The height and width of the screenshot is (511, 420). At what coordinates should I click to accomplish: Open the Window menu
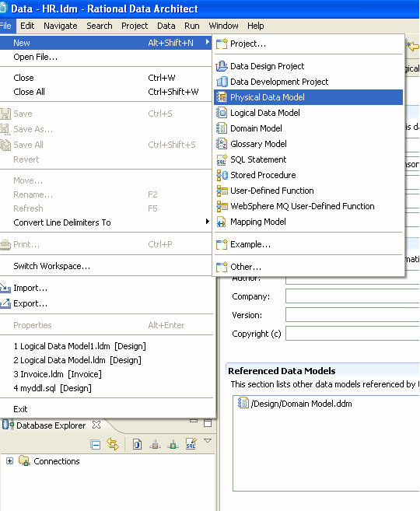pos(223,26)
